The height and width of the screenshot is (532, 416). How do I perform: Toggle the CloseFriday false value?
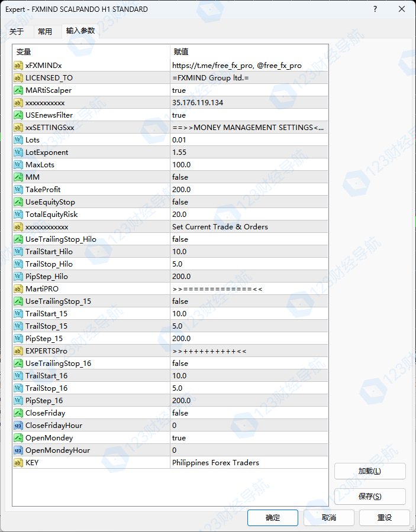pos(180,413)
